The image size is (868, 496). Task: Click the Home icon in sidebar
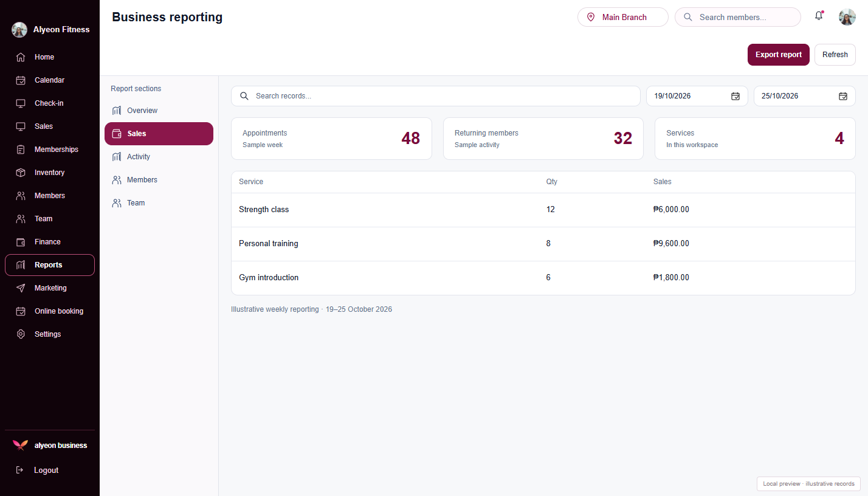21,57
